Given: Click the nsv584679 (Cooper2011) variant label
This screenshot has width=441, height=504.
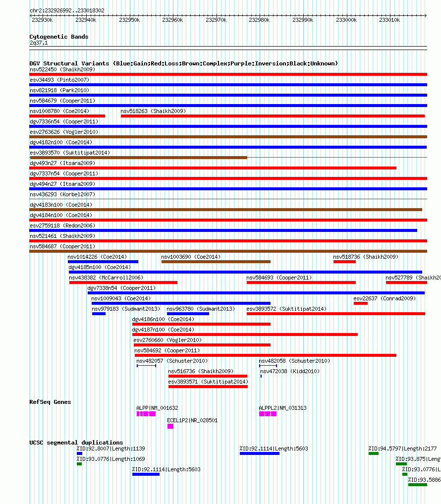Looking at the screenshot, I should point(62,101).
